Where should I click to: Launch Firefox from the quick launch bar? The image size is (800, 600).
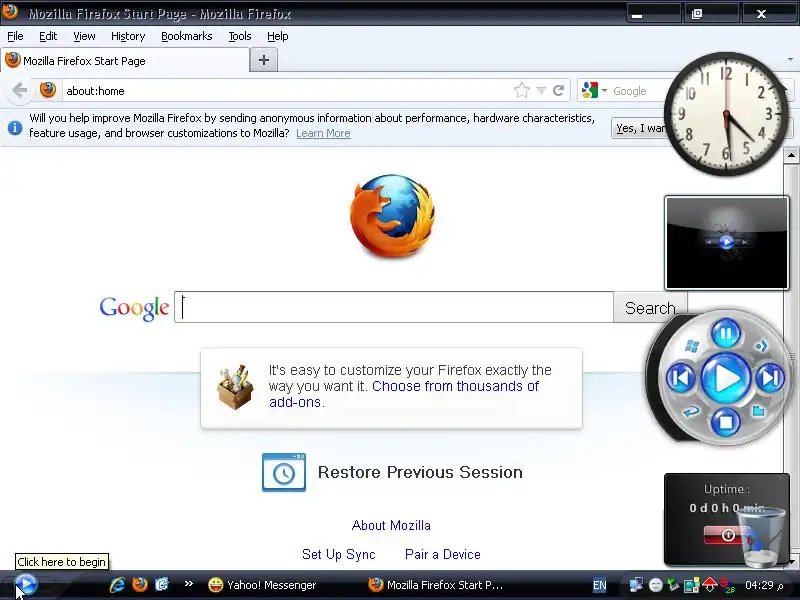click(x=140, y=585)
